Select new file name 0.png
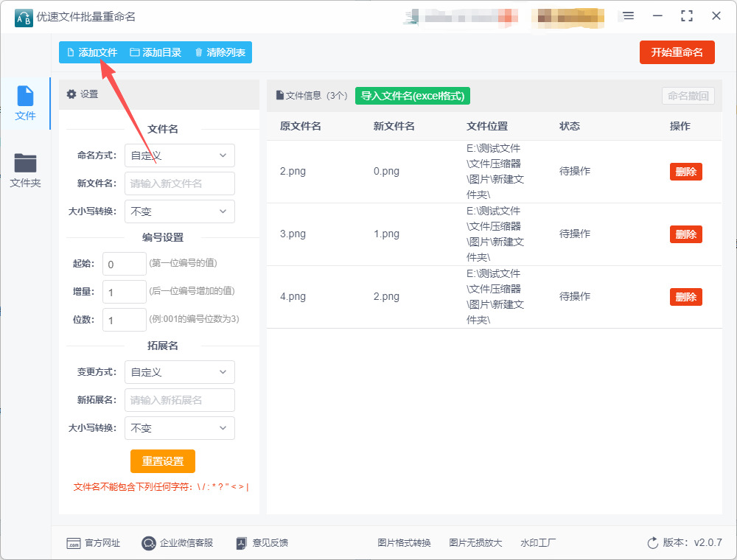The width and height of the screenshot is (737, 560). tap(386, 171)
